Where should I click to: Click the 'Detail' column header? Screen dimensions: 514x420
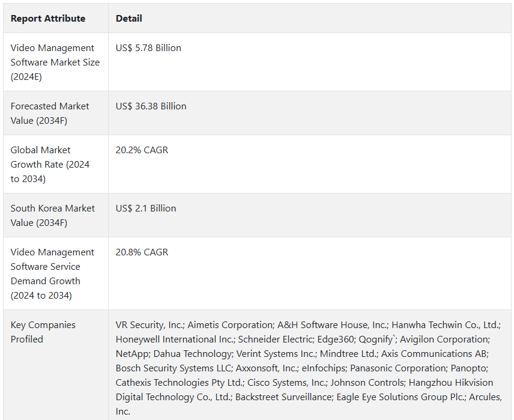[129, 19]
